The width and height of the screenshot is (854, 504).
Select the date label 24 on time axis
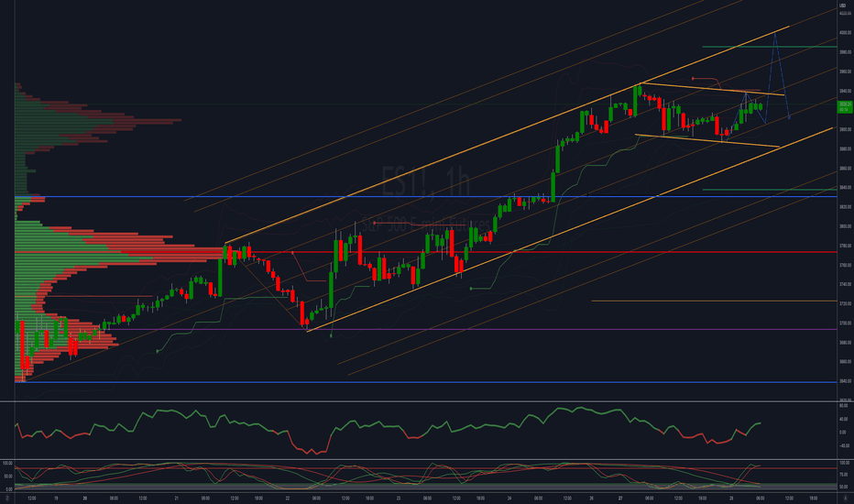point(509,498)
